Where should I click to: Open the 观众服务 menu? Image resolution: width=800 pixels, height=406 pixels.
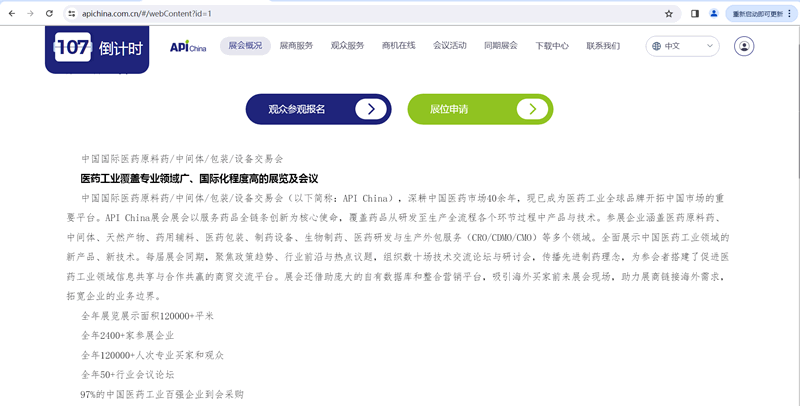pos(347,46)
